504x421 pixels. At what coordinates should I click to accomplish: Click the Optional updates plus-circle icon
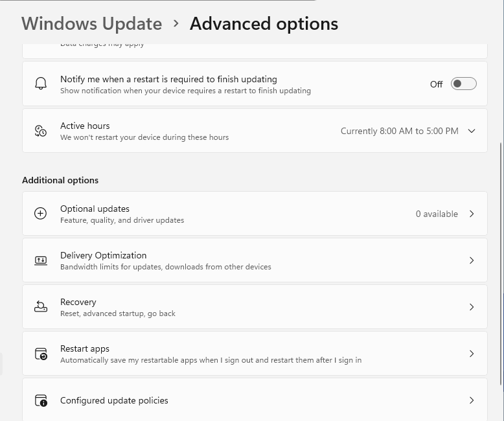pos(41,213)
